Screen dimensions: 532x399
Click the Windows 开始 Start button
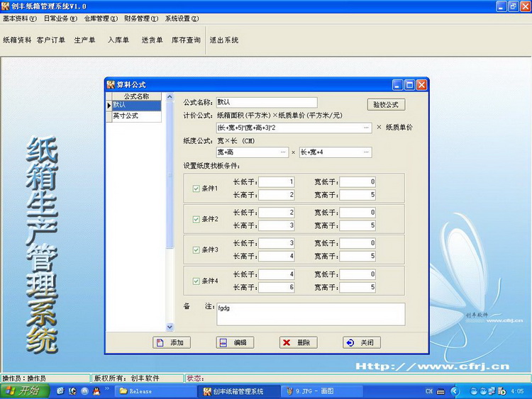point(24,391)
